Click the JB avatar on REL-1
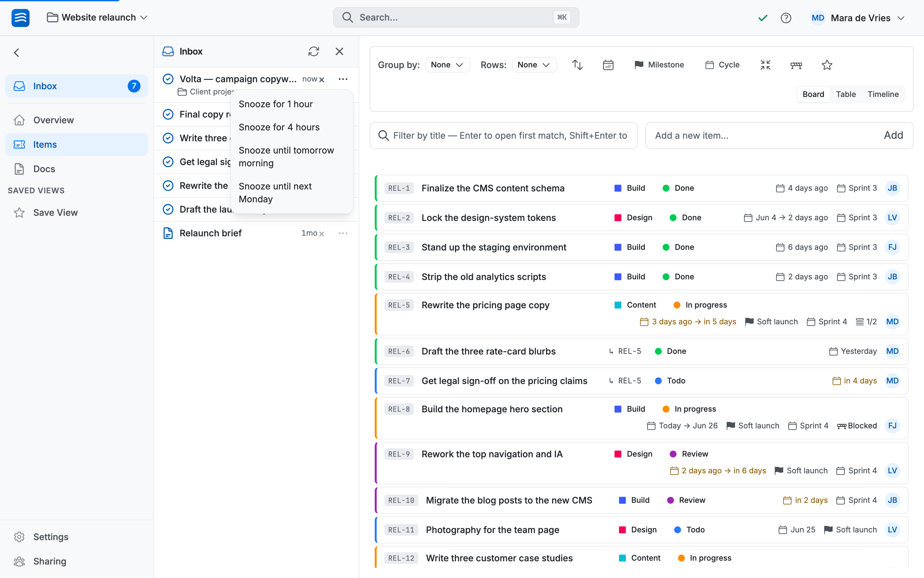924x578 pixels. point(892,188)
